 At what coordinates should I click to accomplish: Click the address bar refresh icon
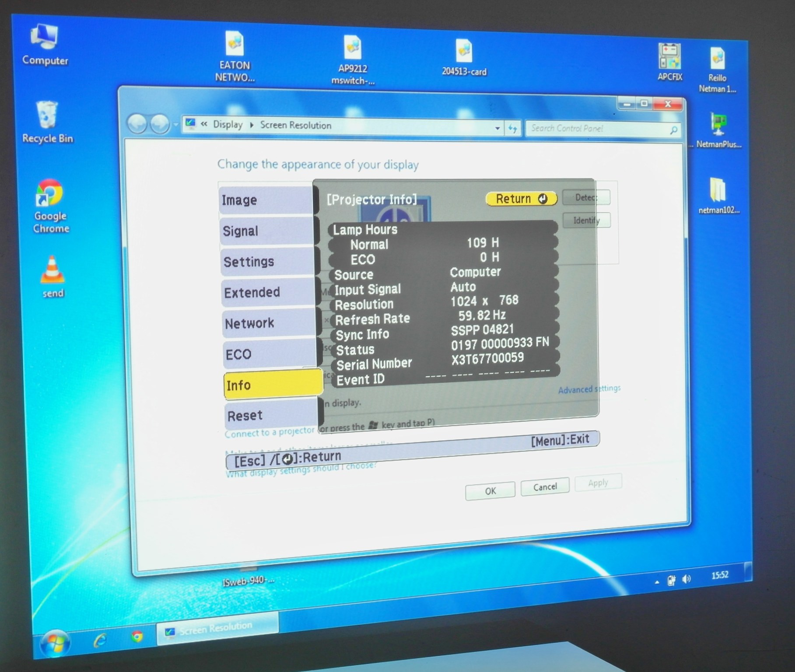click(x=512, y=128)
